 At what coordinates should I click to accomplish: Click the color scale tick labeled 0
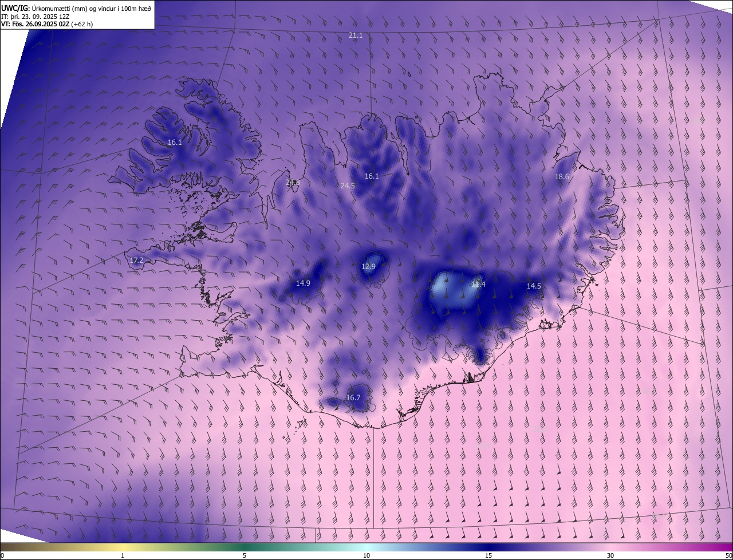(2, 556)
